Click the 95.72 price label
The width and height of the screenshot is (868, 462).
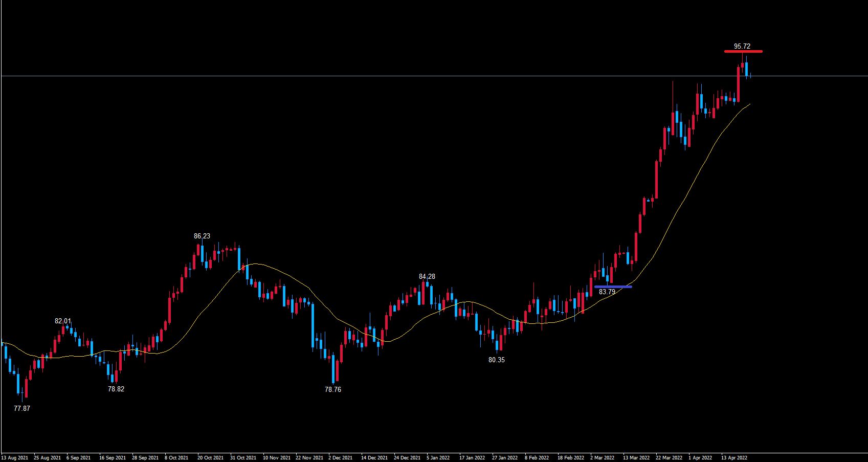742,46
